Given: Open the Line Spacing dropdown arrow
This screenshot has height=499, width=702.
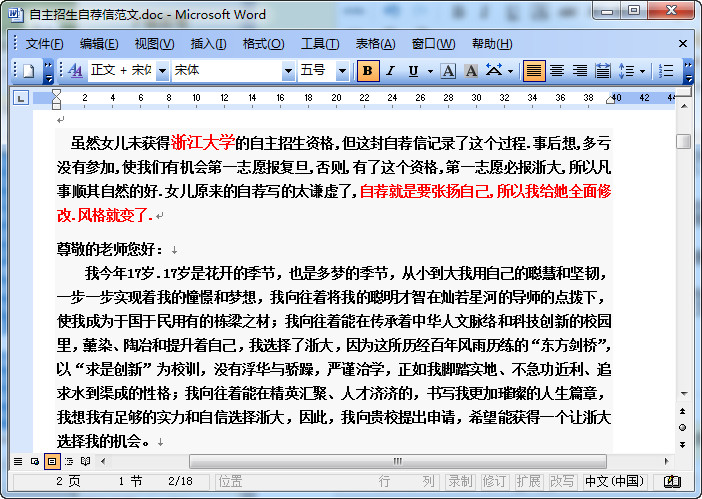Looking at the screenshot, I should (x=642, y=71).
